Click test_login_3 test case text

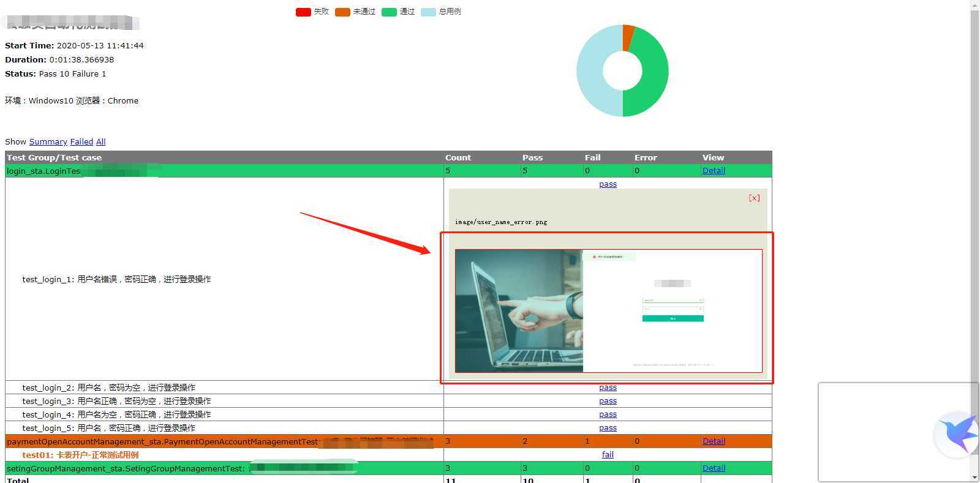(116, 401)
